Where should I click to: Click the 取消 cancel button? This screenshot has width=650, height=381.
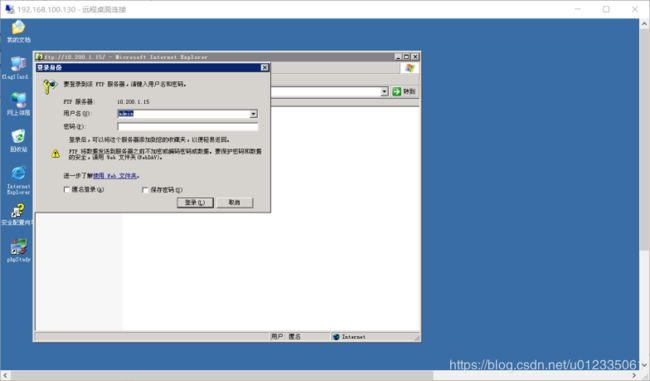click(235, 202)
